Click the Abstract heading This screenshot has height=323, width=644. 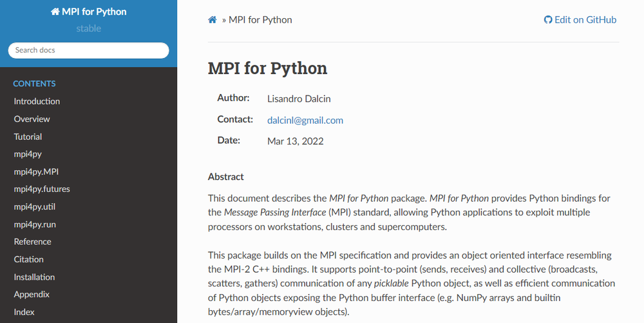pos(226,177)
